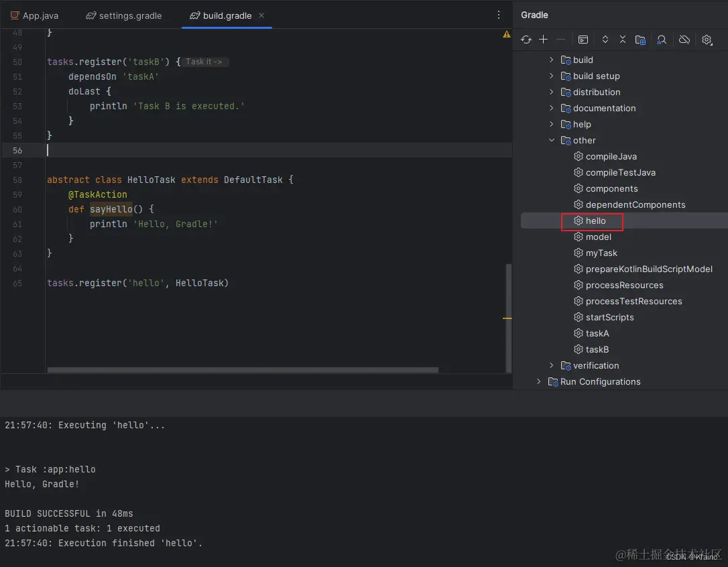Select the hello Gradle task
Viewport: 728px width, 567px height.
pyautogui.click(x=596, y=220)
